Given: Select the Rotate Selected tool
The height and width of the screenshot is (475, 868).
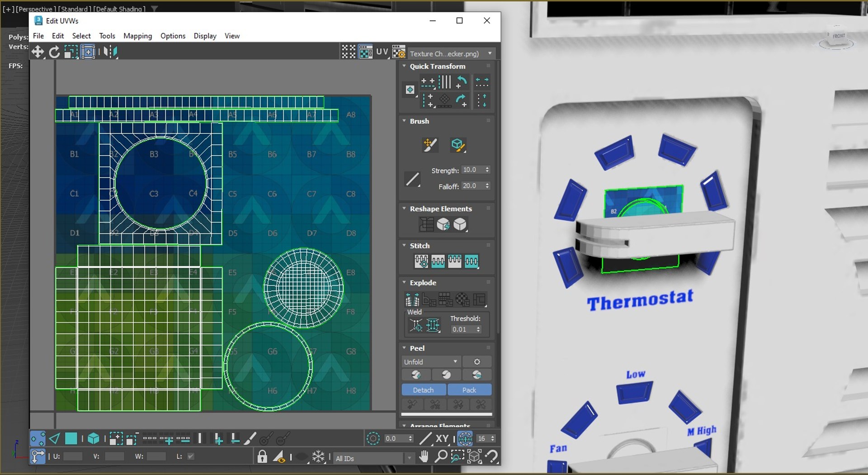Looking at the screenshot, I should tap(54, 52).
